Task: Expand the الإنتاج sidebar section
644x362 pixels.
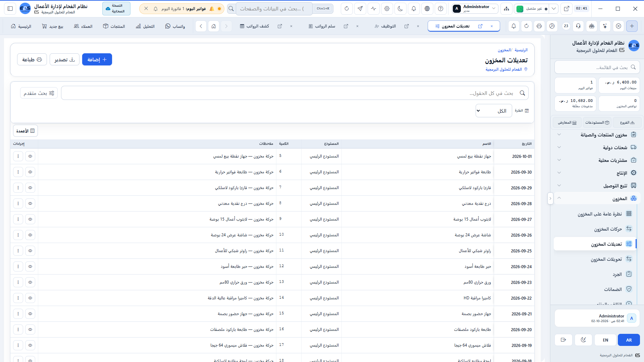Action: coord(597,173)
